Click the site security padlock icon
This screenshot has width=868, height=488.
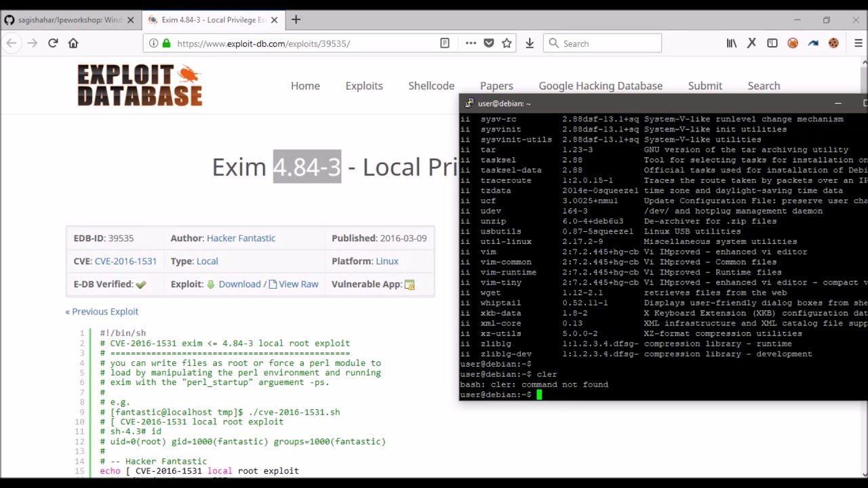pos(167,43)
